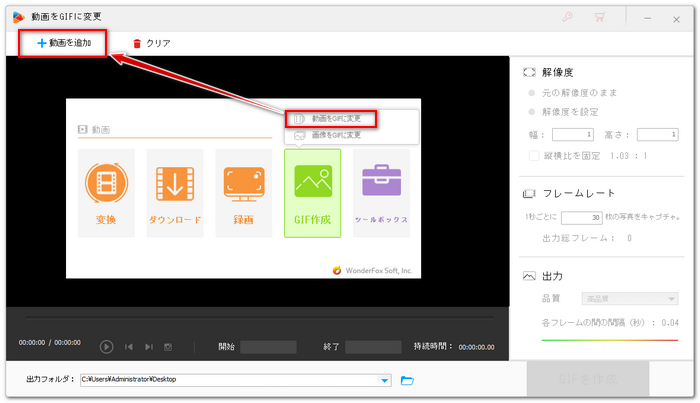Click the play button in player controls

[106, 347]
